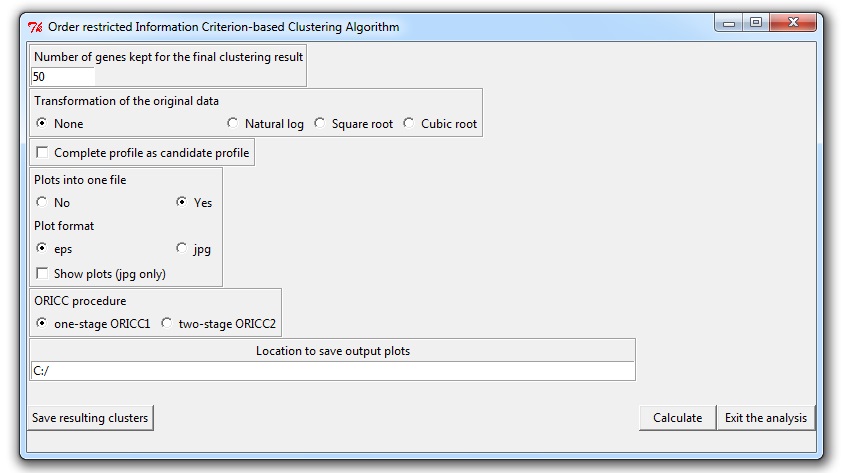The width and height of the screenshot is (844, 473).
Task: Select No for plots into one file
Action: point(42,202)
